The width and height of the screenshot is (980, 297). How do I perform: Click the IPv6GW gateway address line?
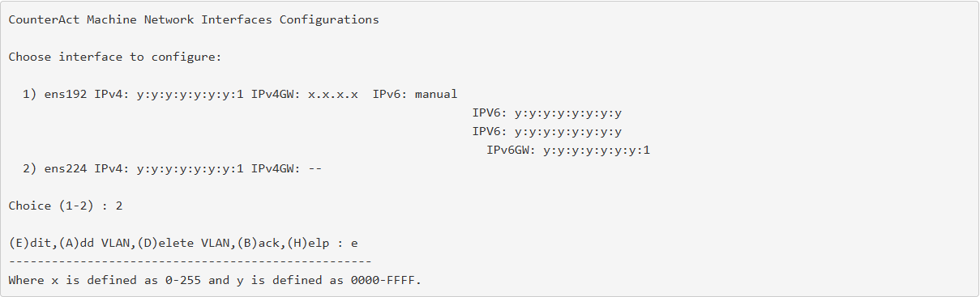pos(569,150)
